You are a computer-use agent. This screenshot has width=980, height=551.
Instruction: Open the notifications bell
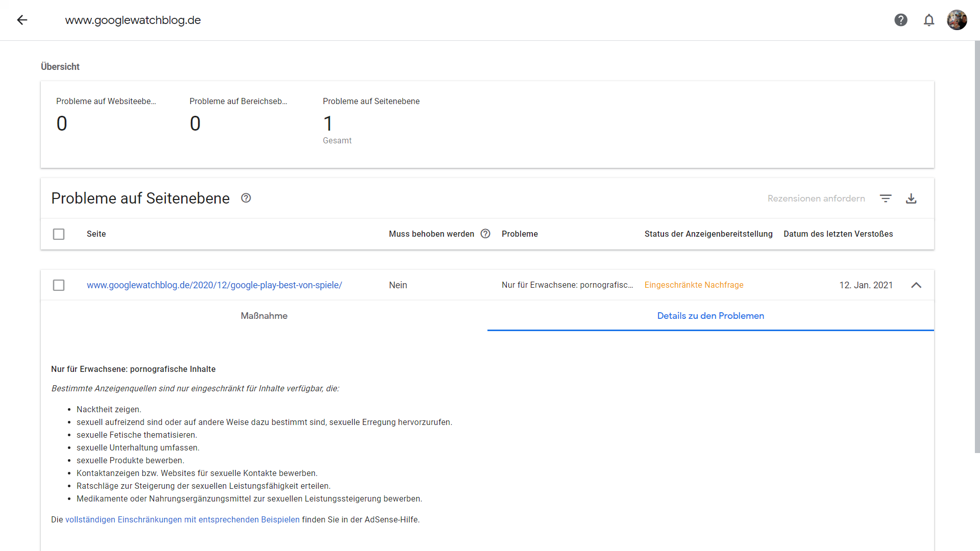point(929,20)
